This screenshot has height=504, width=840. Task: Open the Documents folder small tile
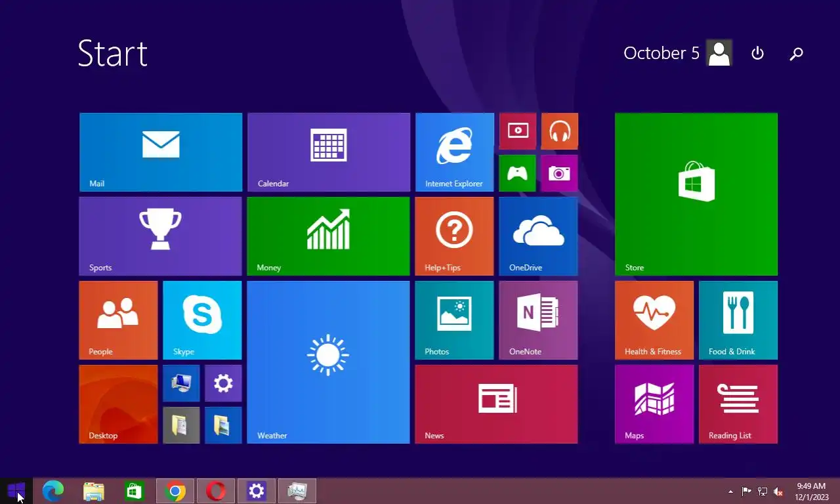pyautogui.click(x=182, y=425)
